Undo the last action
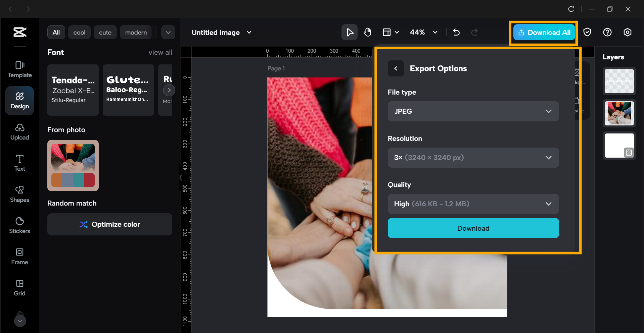Screen dimensions: 644x333 pyautogui.click(x=456, y=32)
